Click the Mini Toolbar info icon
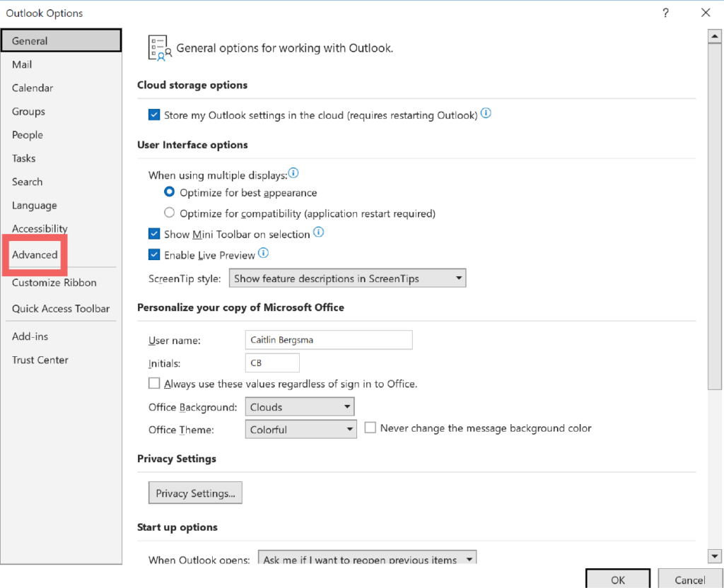The width and height of the screenshot is (724, 588). [x=317, y=231]
